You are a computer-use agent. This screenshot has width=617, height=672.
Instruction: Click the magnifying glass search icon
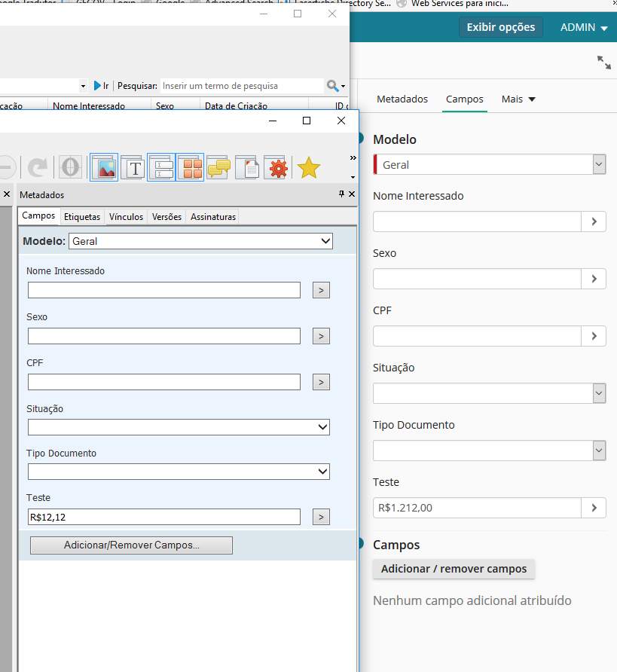332,86
